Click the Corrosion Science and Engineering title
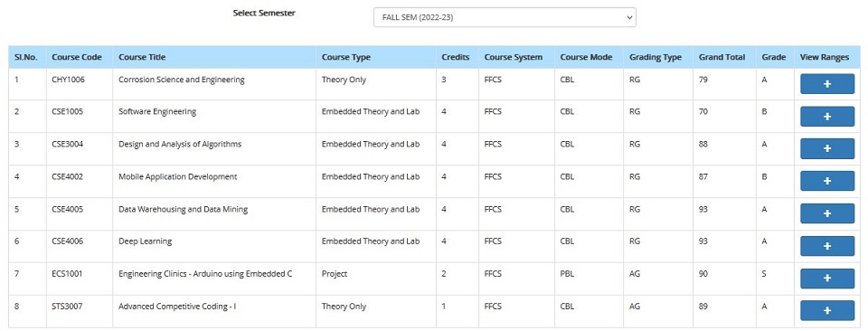The height and width of the screenshot is (331, 868). click(x=182, y=80)
